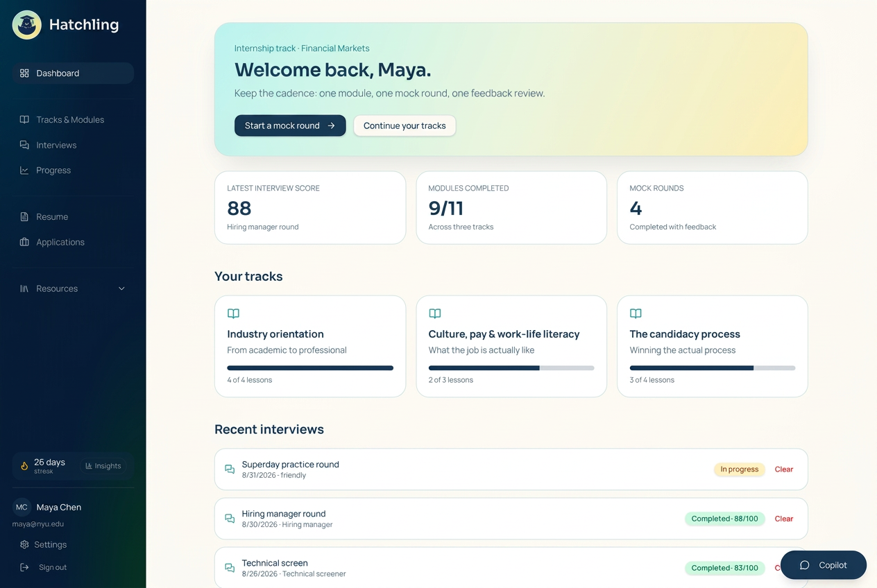Click the Progress chart icon
This screenshot has height=588, width=877.
[x=24, y=171]
